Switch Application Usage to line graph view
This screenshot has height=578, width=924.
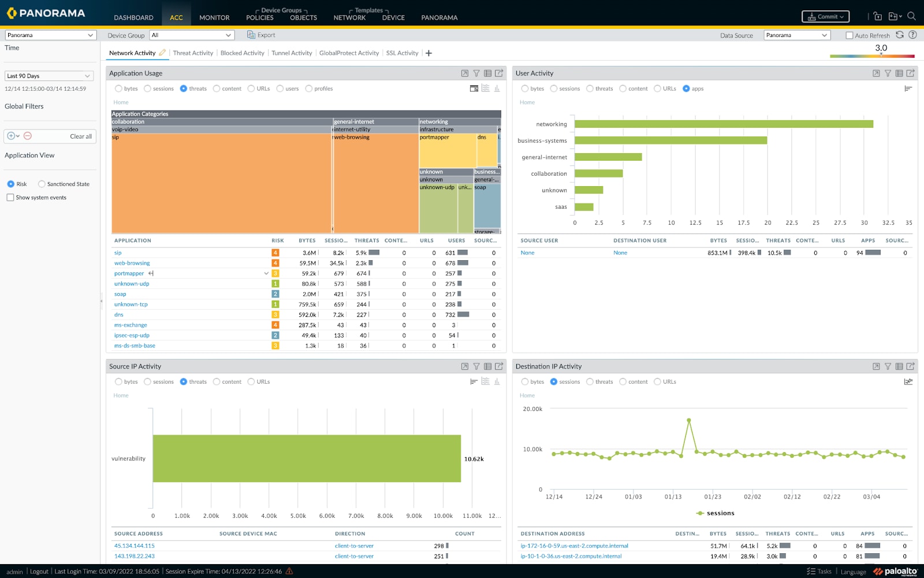pos(486,88)
